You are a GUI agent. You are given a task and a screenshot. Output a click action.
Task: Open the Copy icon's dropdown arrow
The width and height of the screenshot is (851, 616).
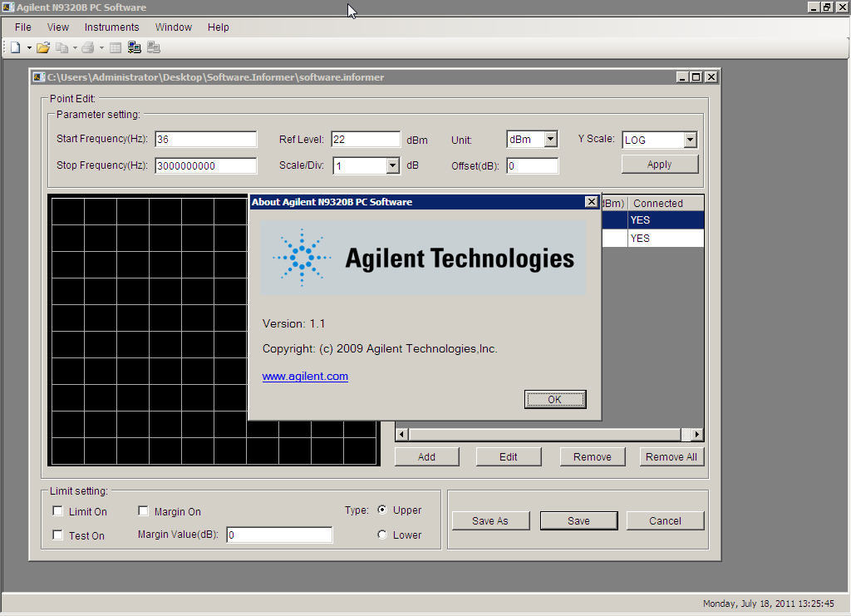(75, 47)
